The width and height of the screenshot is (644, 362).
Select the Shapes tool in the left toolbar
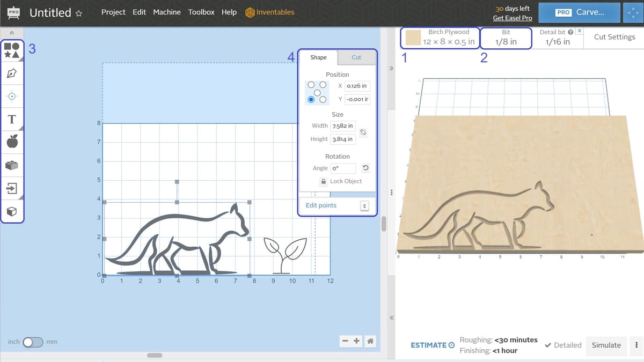[x=12, y=49]
